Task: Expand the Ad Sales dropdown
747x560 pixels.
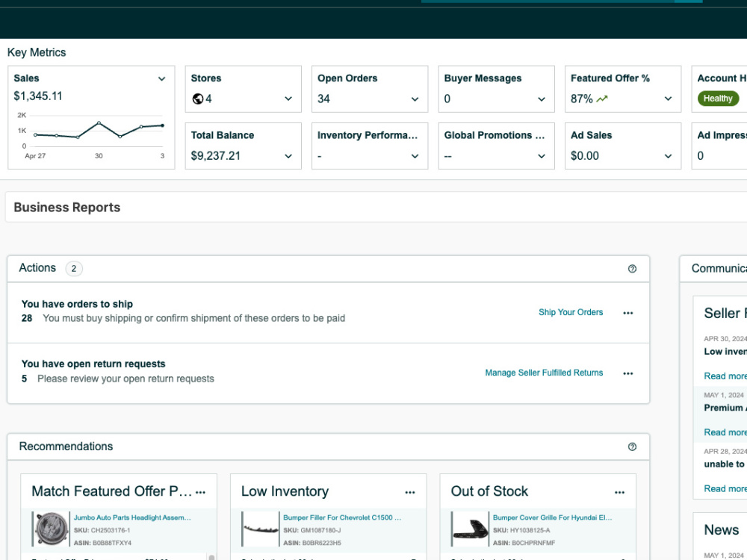Action: coord(669,156)
